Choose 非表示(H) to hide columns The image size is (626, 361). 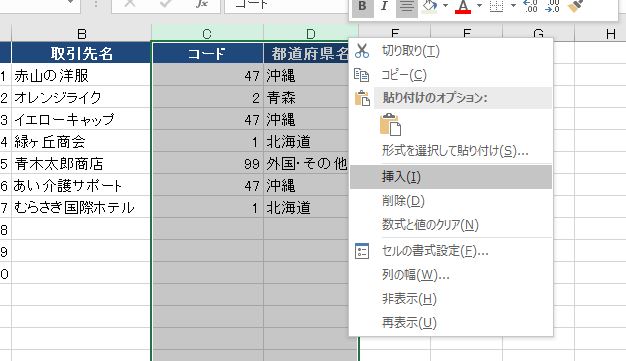(x=451, y=299)
